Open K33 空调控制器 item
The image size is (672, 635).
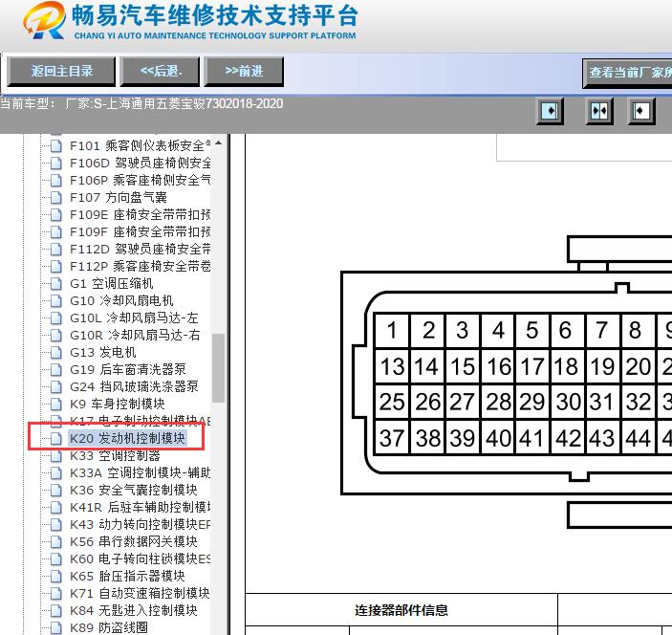pos(115,455)
